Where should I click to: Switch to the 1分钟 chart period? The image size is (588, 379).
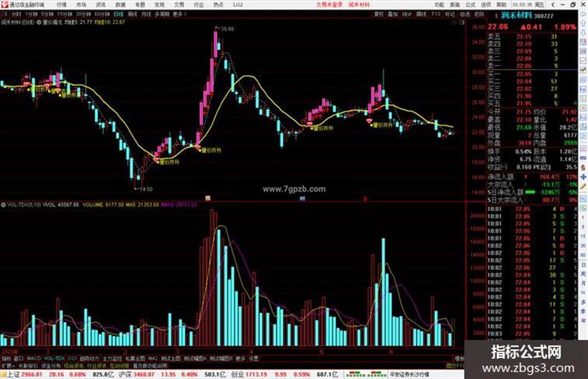(x=31, y=14)
